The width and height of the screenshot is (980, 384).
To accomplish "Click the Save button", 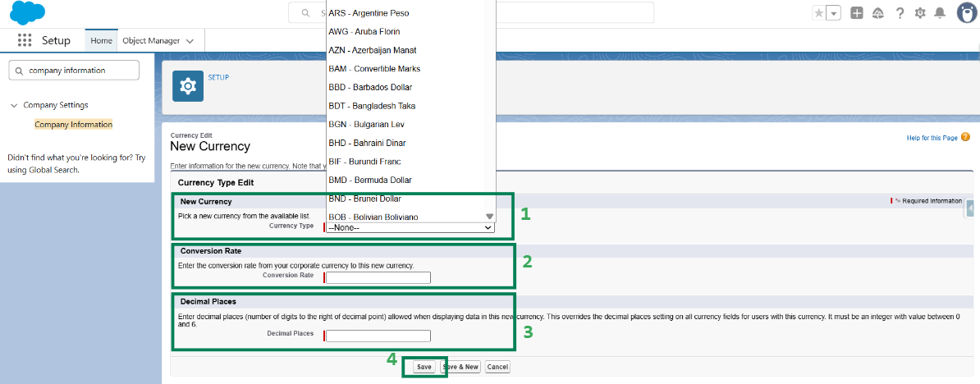I will [x=424, y=367].
